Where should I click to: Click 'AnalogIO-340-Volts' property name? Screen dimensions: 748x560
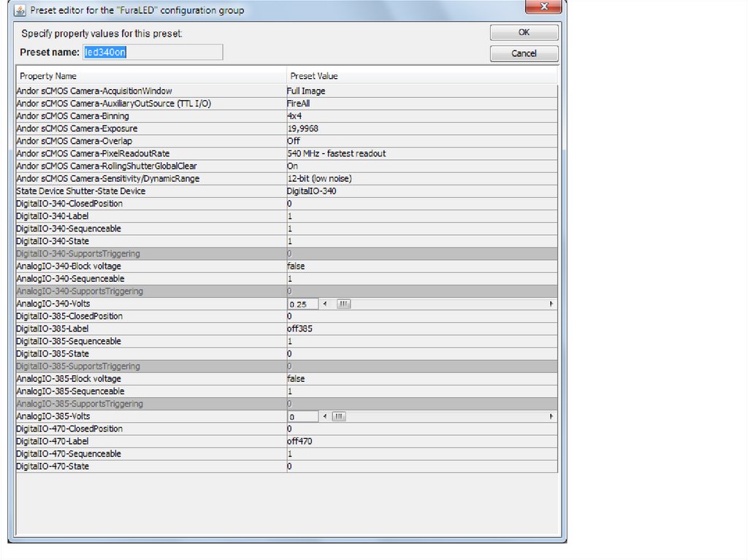coord(53,304)
